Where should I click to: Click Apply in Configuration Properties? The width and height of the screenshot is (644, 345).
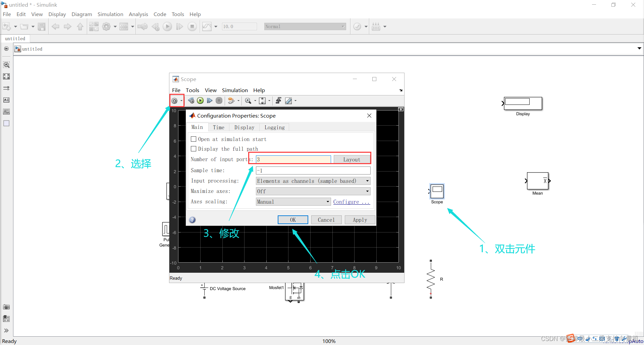coord(360,220)
